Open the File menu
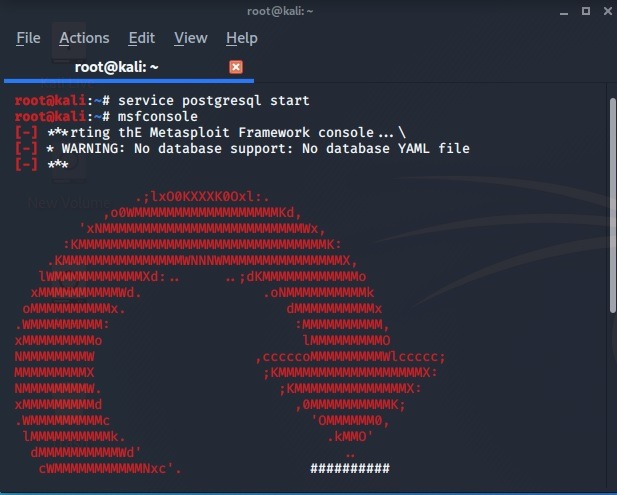This screenshot has height=495, width=617. click(x=28, y=38)
